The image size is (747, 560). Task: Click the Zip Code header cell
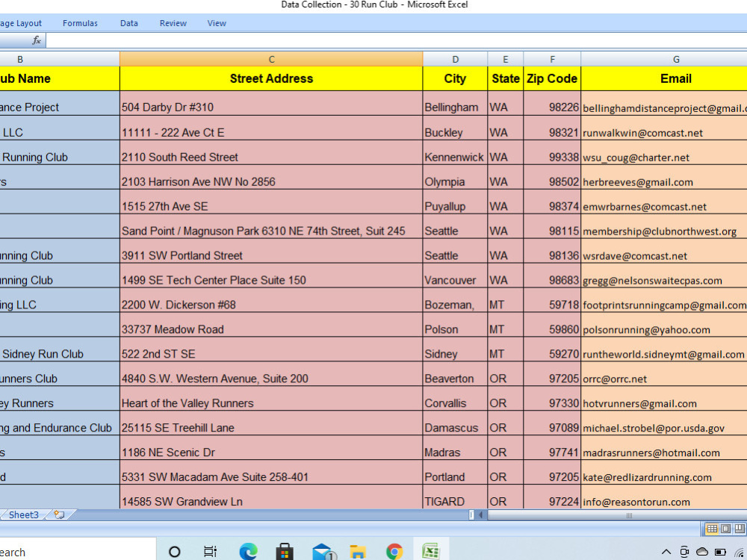(x=552, y=78)
